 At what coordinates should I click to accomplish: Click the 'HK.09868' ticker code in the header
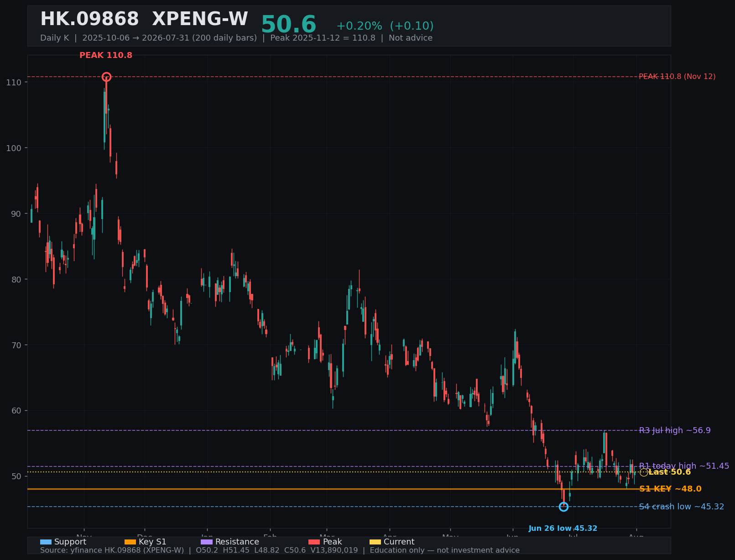[x=89, y=19]
